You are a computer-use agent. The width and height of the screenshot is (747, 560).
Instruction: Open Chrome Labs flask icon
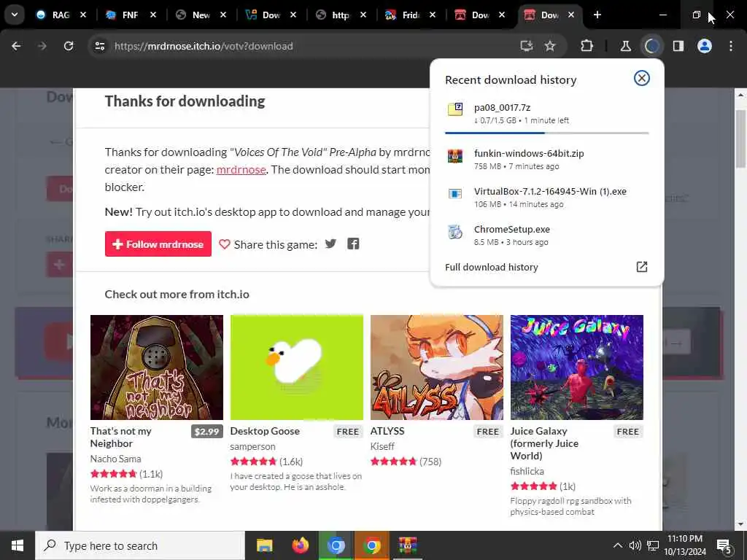[x=625, y=46]
